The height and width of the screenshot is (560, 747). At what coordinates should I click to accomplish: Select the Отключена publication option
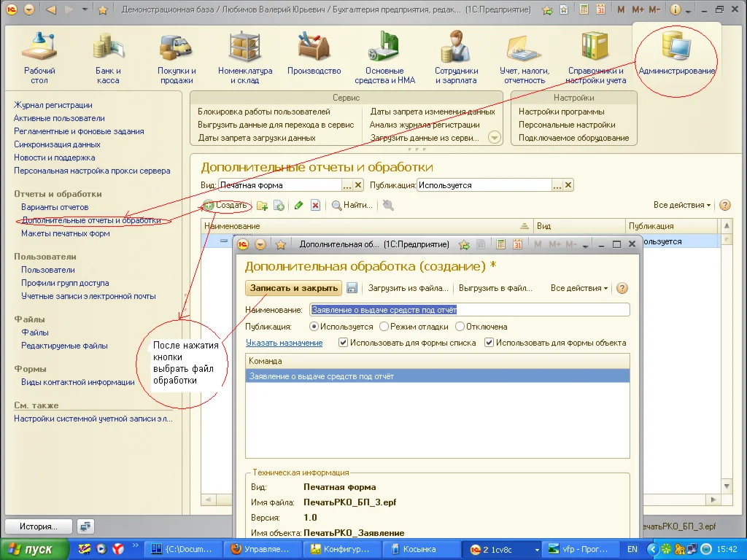pos(460,327)
